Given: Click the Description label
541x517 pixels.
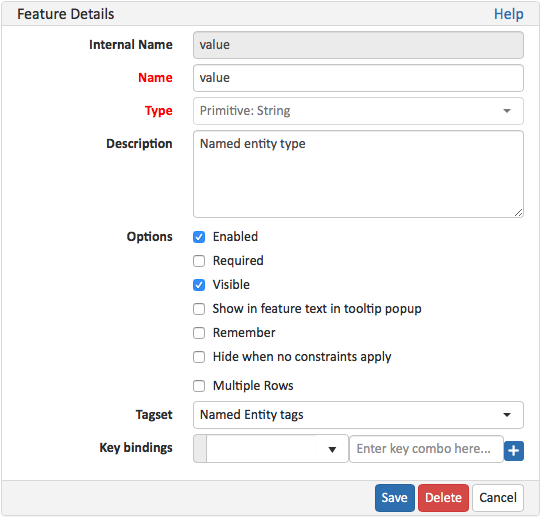Looking at the screenshot, I should pyautogui.click(x=139, y=144).
